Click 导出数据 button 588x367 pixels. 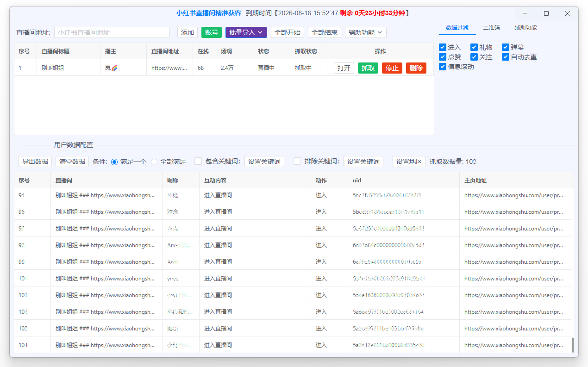click(x=35, y=162)
